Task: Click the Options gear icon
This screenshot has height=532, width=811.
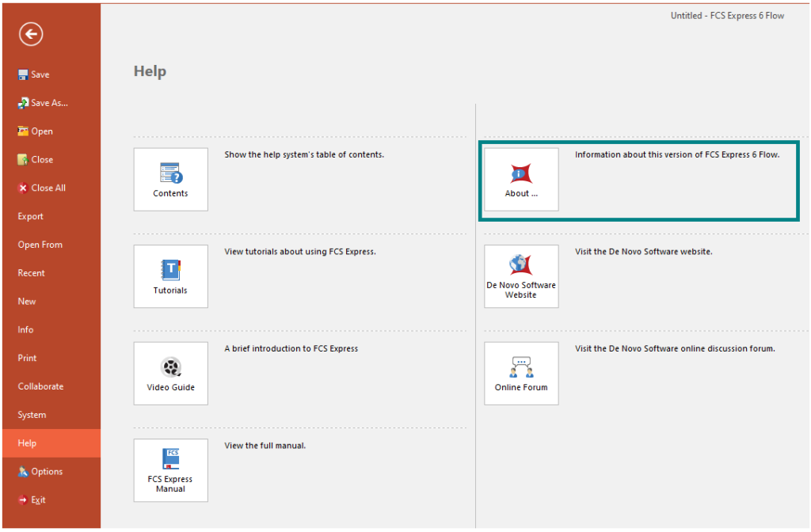Action: 40,471
